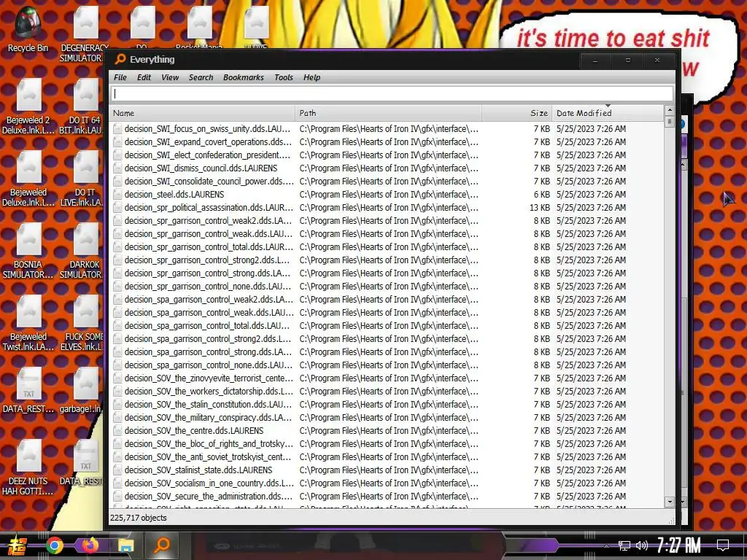Show hidden tray icons chevron
The height and width of the screenshot is (560, 747).
click(x=606, y=545)
